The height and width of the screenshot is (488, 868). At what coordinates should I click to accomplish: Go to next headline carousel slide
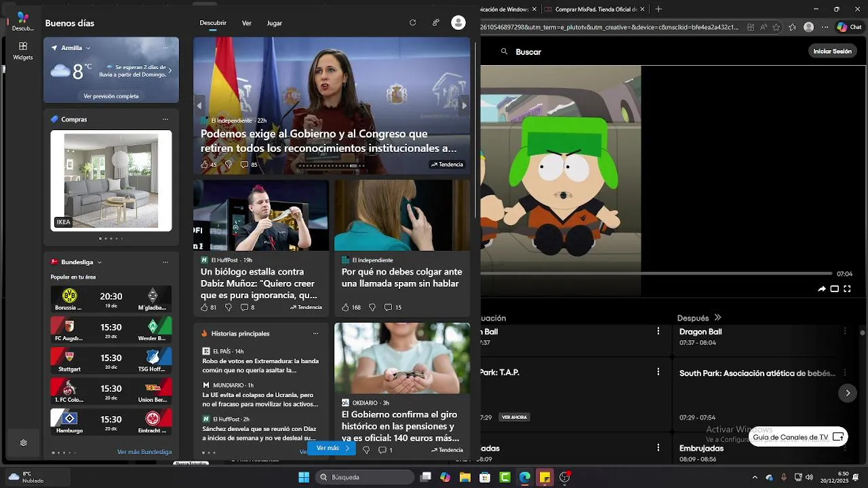click(465, 106)
